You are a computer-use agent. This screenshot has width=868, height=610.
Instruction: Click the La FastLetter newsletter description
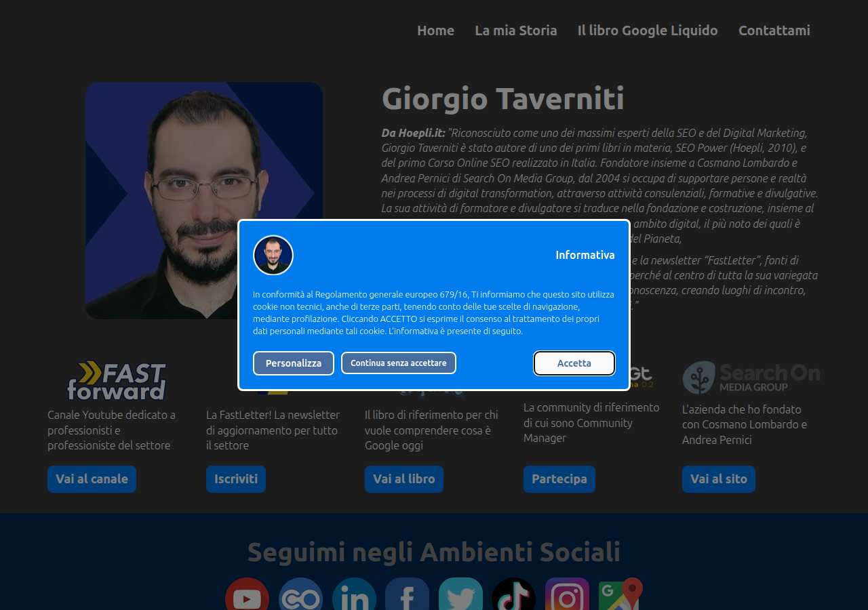pos(273,430)
